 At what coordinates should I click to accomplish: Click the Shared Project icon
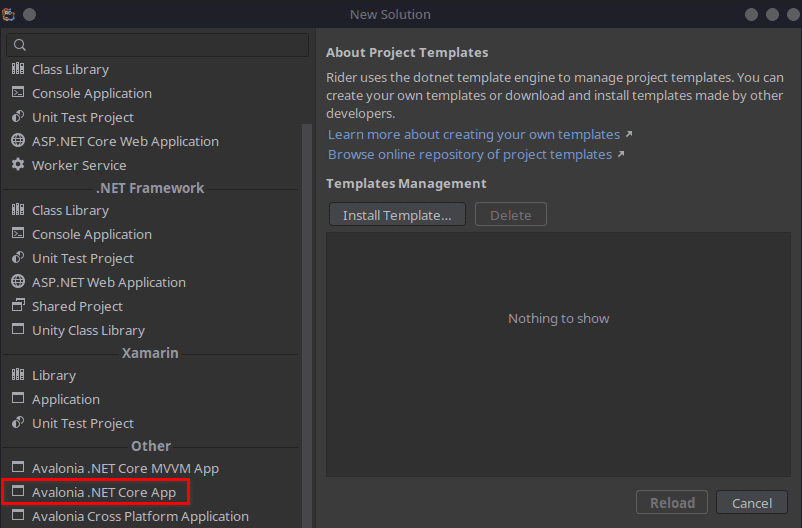[x=18, y=305]
